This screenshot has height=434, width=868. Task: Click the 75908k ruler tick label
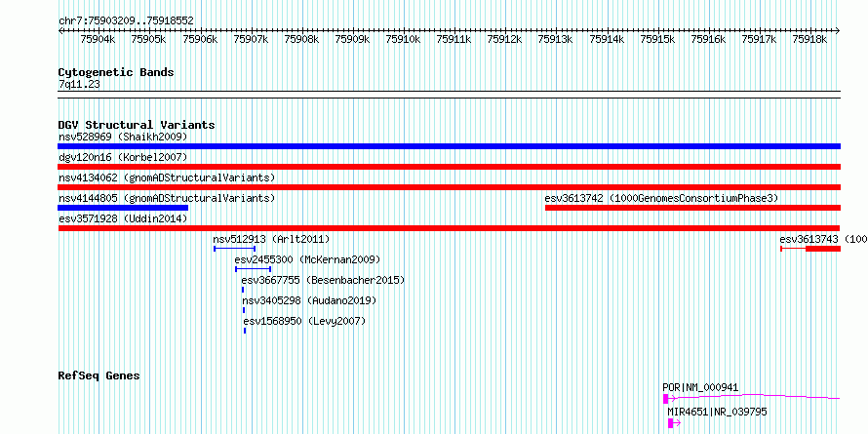[x=301, y=39]
